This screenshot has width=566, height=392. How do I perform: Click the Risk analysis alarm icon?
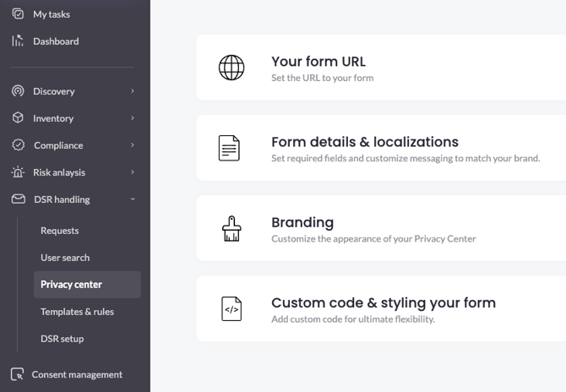18,172
